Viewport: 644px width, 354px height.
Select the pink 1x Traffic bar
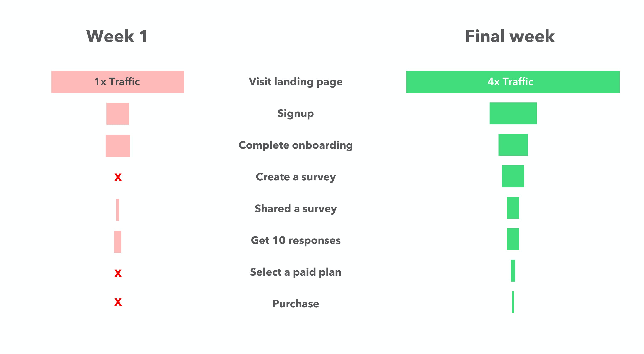[x=118, y=82]
